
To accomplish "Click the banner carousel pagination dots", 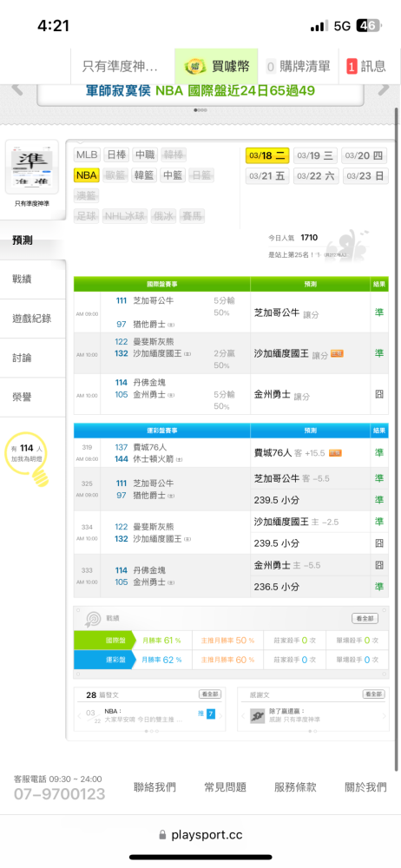I will click(200, 110).
